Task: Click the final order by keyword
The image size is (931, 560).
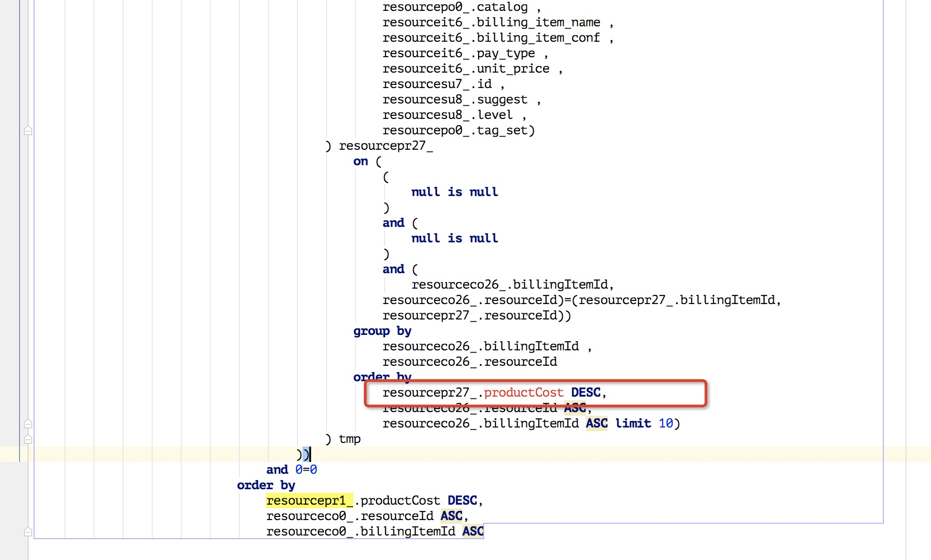Action: coord(266,485)
